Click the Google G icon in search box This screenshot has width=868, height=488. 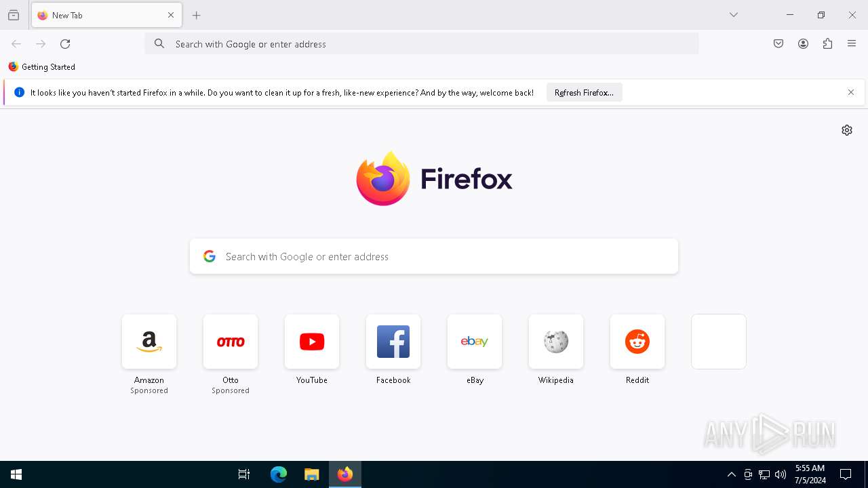[x=210, y=257]
